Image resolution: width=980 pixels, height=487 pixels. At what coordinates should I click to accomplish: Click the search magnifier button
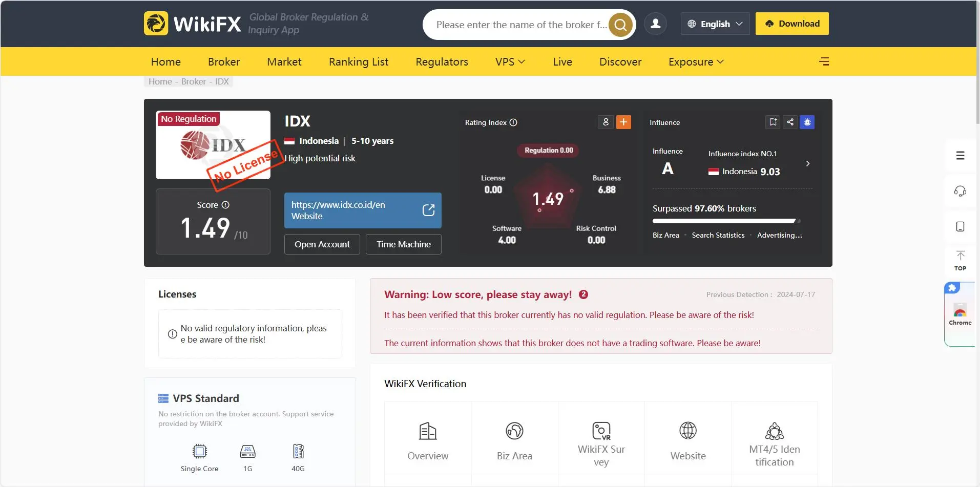pyautogui.click(x=620, y=25)
